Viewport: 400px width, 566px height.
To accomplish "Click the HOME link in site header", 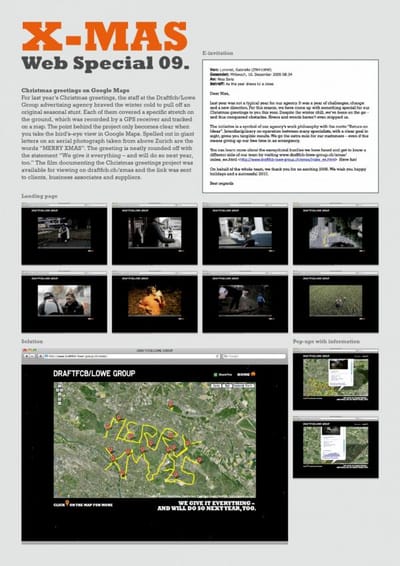I will point(244,374).
